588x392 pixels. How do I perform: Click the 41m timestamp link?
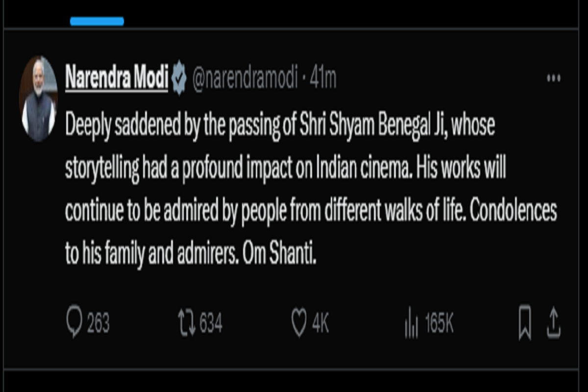[323, 78]
